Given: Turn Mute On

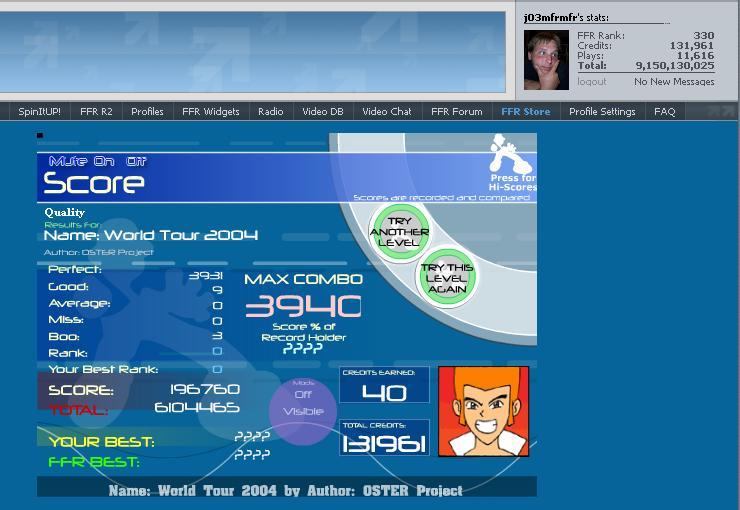Looking at the screenshot, I should (x=104, y=161).
